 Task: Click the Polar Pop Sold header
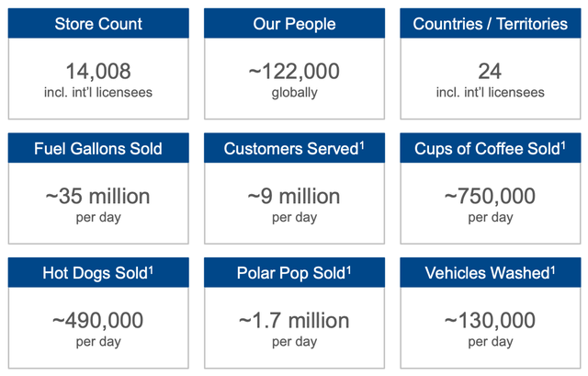(x=294, y=273)
